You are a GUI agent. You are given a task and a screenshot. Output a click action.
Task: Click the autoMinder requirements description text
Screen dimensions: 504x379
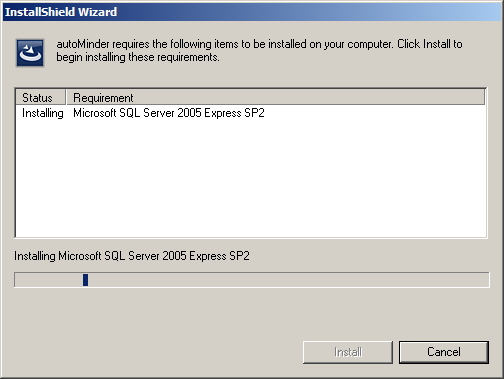pos(259,50)
